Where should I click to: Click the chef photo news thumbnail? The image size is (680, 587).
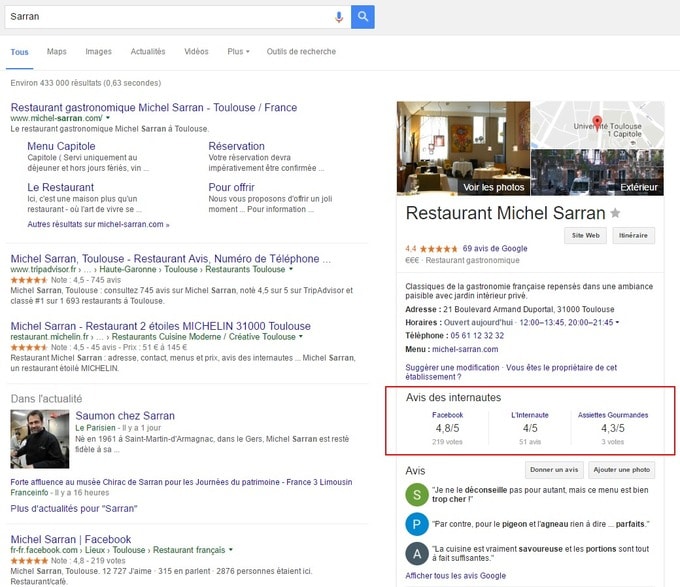[39, 439]
